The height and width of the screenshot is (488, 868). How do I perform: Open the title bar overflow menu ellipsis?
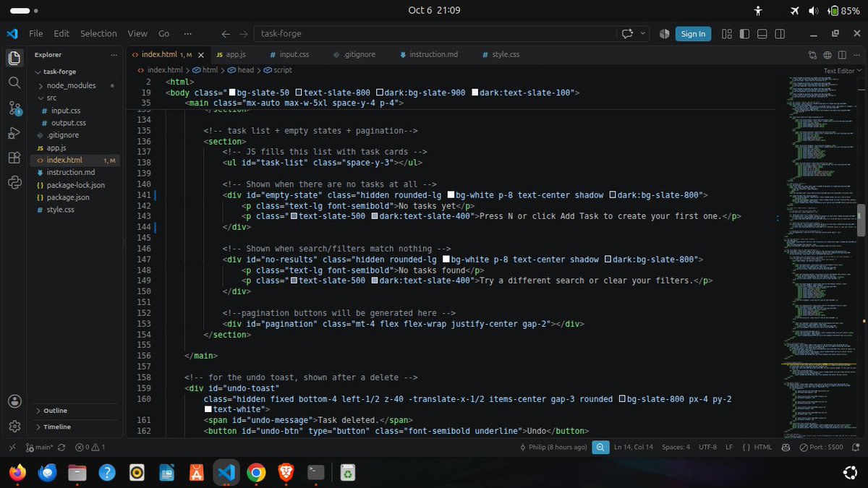pyautogui.click(x=188, y=33)
